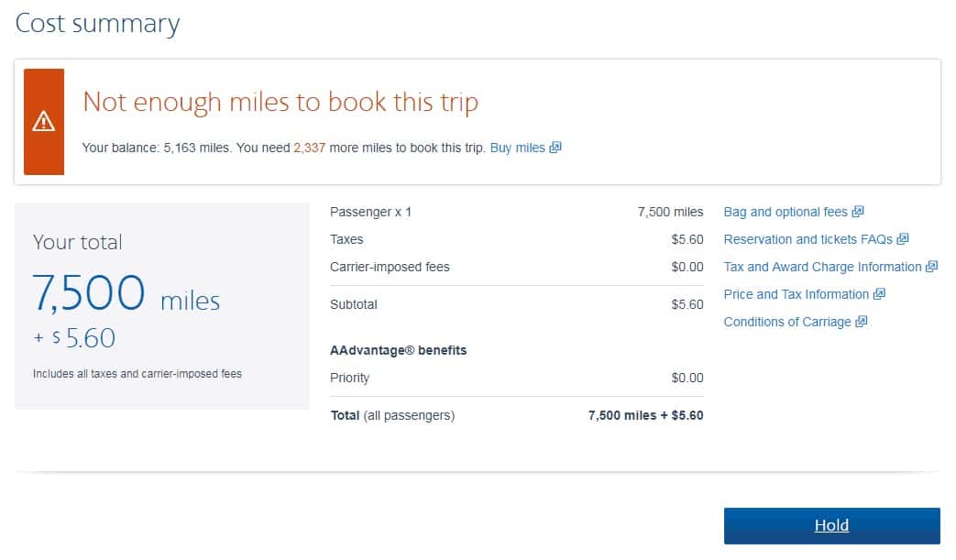Click external-link icon after Conditions of Carriage
956x560 pixels.
click(x=861, y=321)
